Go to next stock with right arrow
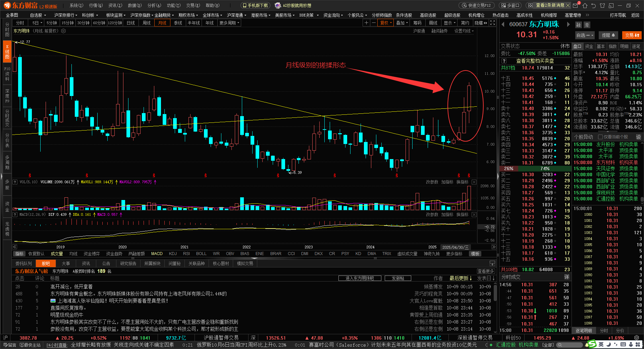The height and width of the screenshot is (349, 644). coord(568,24)
